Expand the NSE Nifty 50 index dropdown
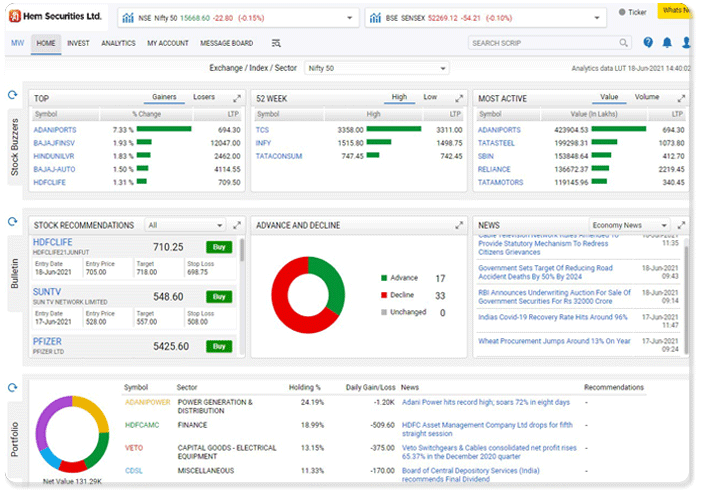Viewport: 702px width, 492px height. [x=350, y=18]
